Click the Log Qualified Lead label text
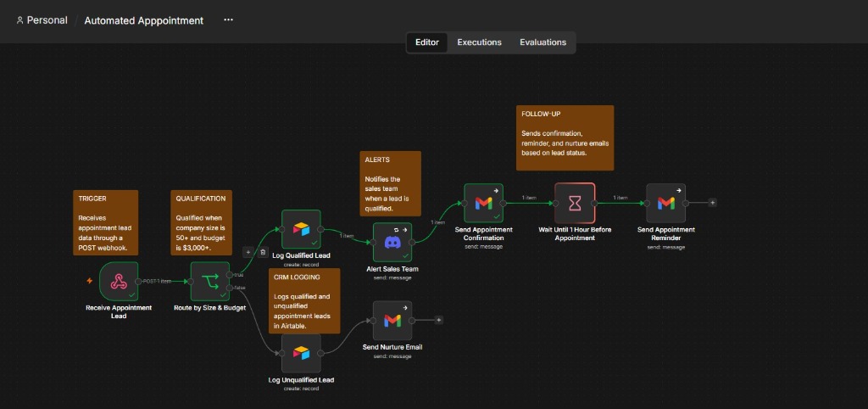This screenshot has height=409, width=868. [x=301, y=255]
